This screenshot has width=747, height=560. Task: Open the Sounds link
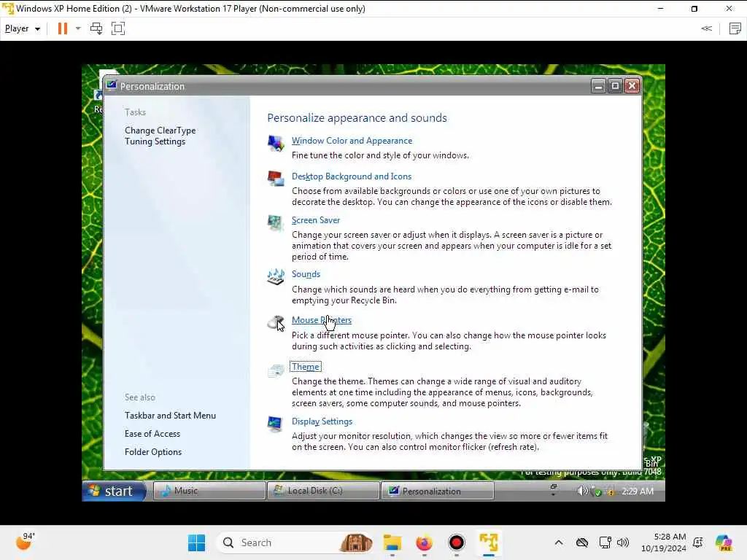[306, 274]
